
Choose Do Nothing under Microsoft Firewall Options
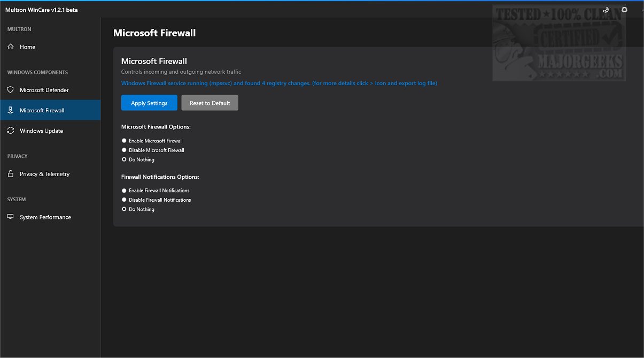pyautogui.click(x=125, y=159)
